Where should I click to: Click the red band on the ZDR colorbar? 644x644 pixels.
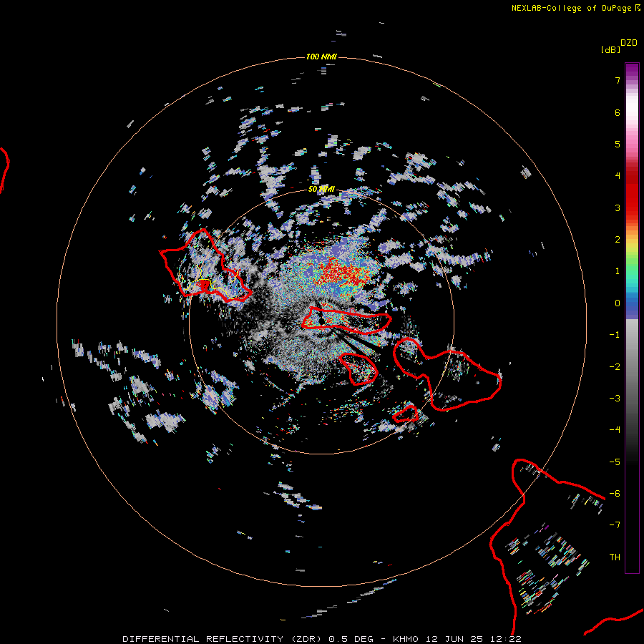point(632,193)
